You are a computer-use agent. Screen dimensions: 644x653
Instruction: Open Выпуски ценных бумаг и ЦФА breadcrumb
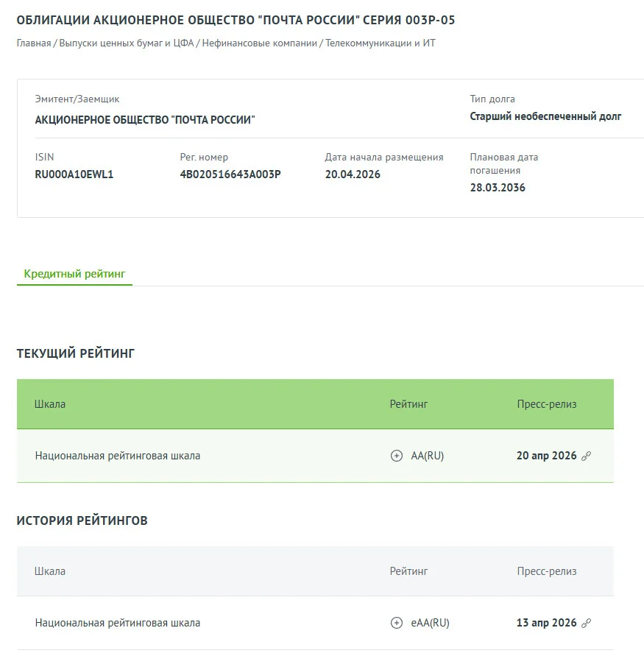[127, 43]
